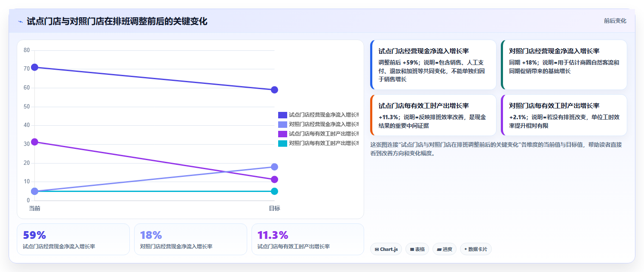Select the 18% metric card

coord(190,239)
